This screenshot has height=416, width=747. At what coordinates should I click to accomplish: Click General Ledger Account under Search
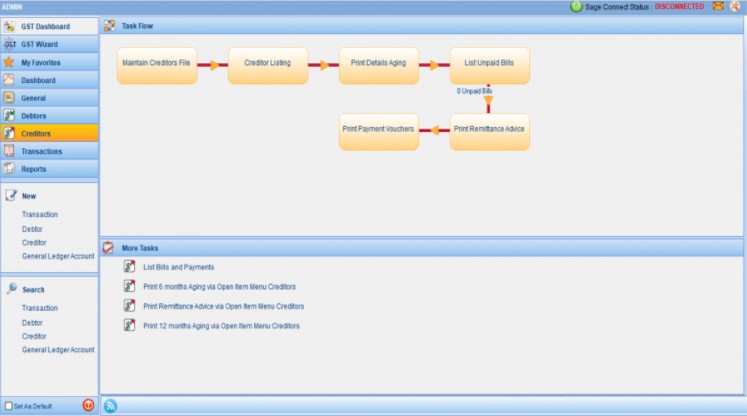tap(58, 350)
